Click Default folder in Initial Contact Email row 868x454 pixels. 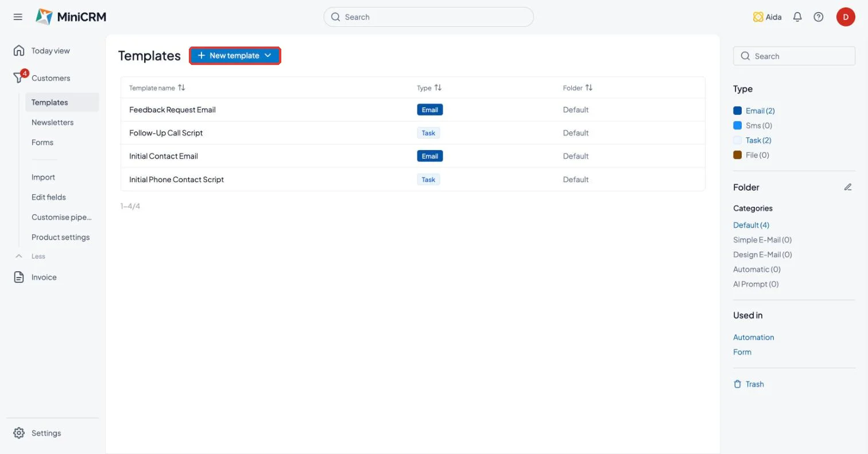coord(576,156)
